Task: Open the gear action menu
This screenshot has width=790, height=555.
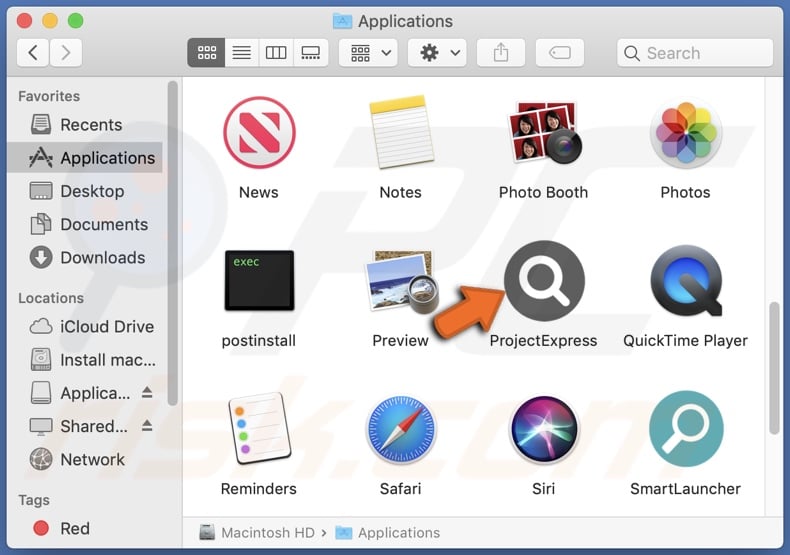Action: click(437, 52)
